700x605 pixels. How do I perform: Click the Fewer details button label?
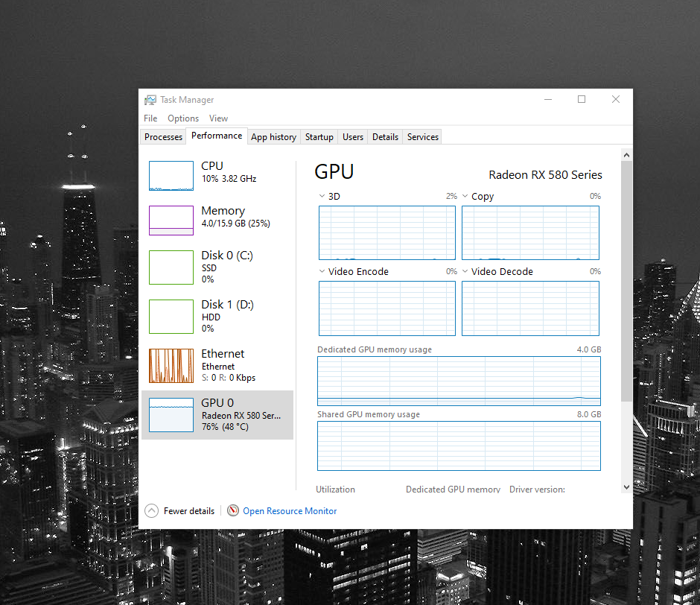189,510
